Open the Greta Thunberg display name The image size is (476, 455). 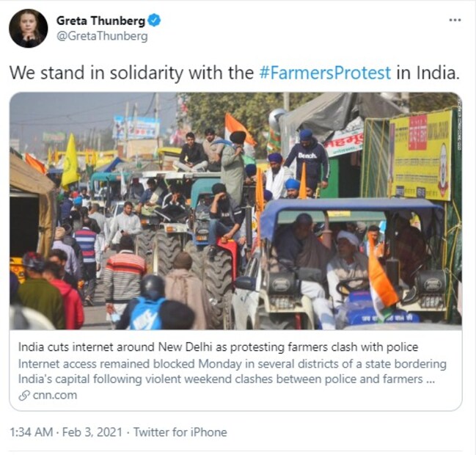click(100, 21)
